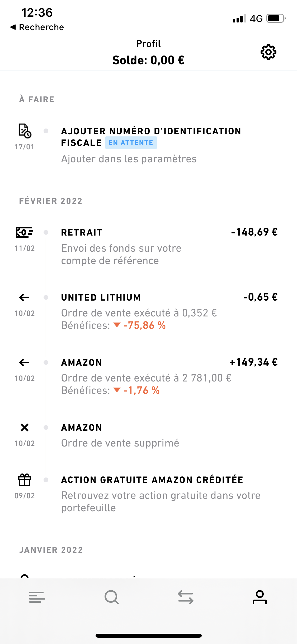
Task: Open 'Ajouter dans les paramètres' link
Action: point(129,159)
